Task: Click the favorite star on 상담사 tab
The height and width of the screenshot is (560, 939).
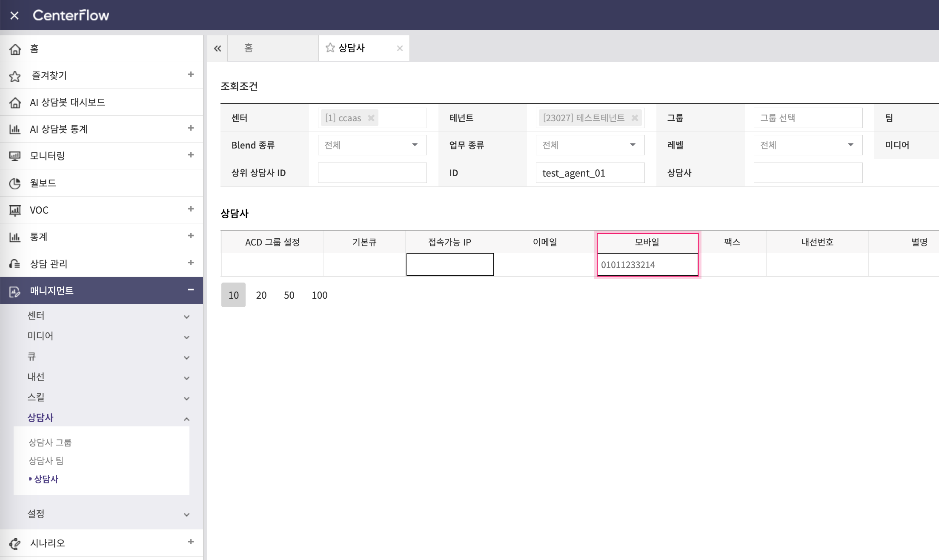Action: 330,48
